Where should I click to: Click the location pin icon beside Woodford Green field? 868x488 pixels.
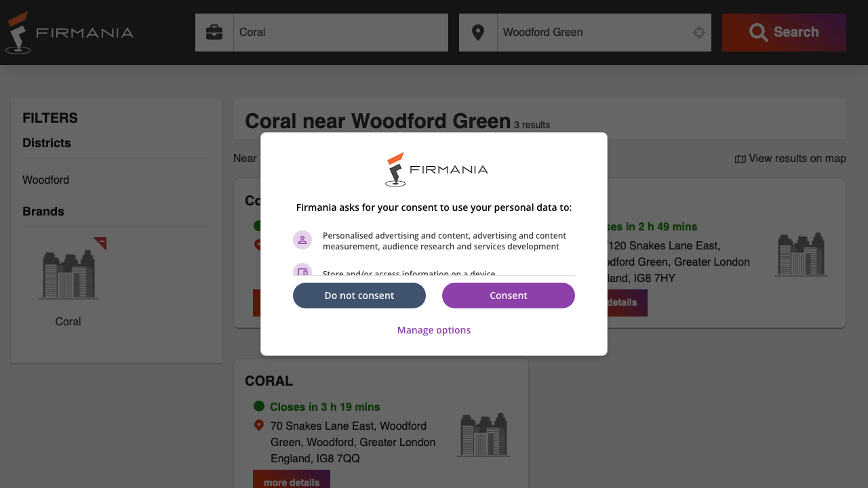(478, 32)
